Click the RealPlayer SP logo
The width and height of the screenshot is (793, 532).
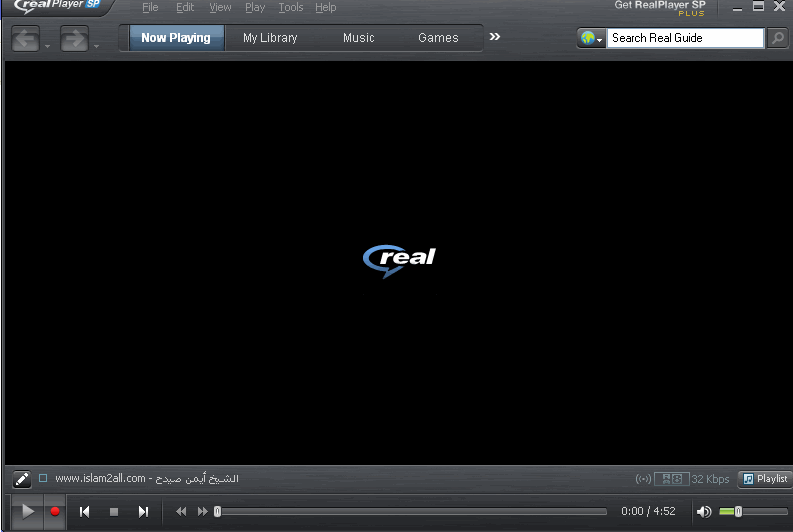click(57, 6)
